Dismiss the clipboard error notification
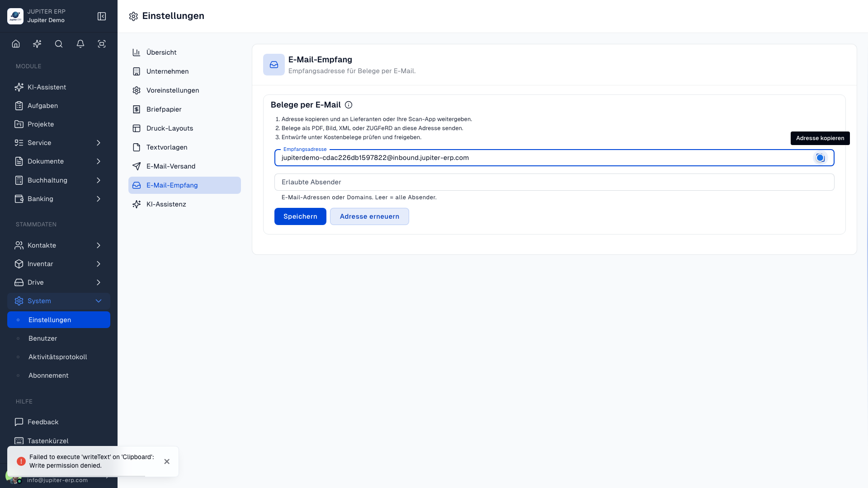 167,461
